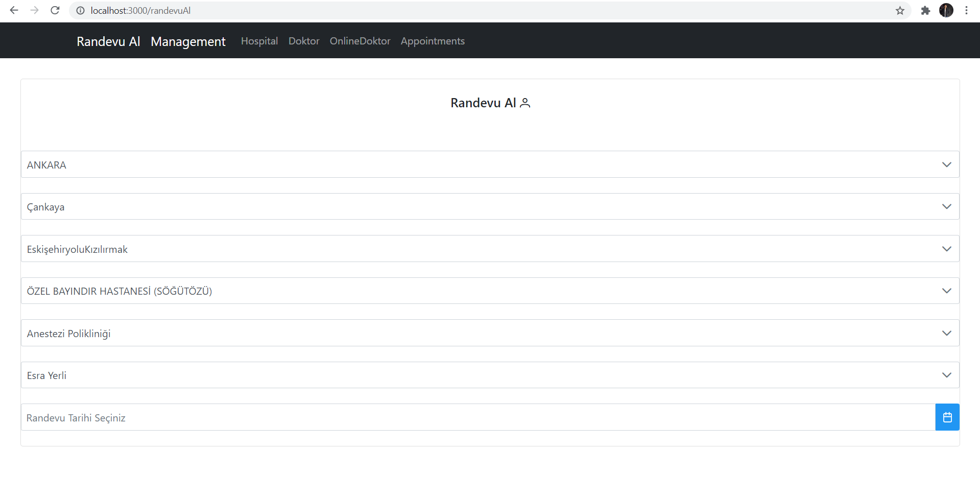The width and height of the screenshot is (980, 496).
Task: Click the site information icon in address bar
Action: [80, 10]
